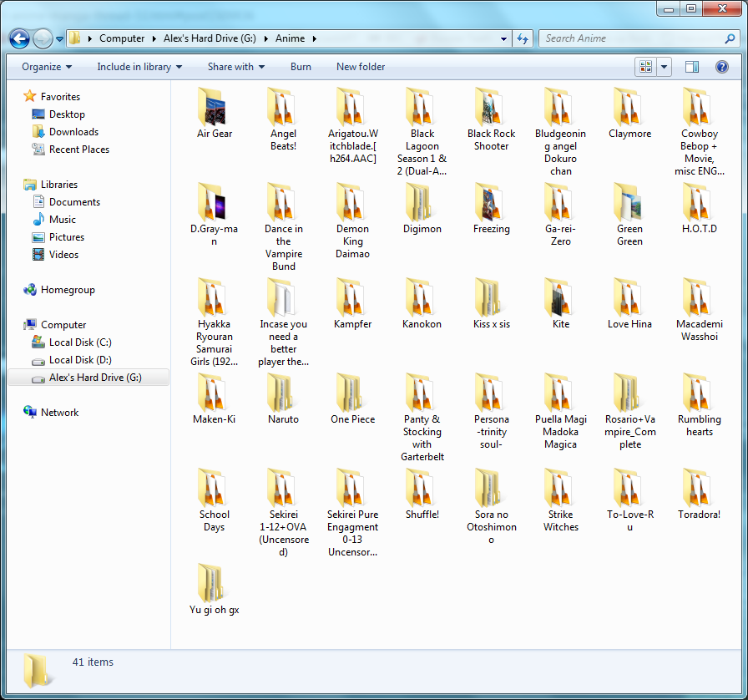Select the Air Gear folder icon
The height and width of the screenshot is (700, 748).
pyautogui.click(x=211, y=106)
